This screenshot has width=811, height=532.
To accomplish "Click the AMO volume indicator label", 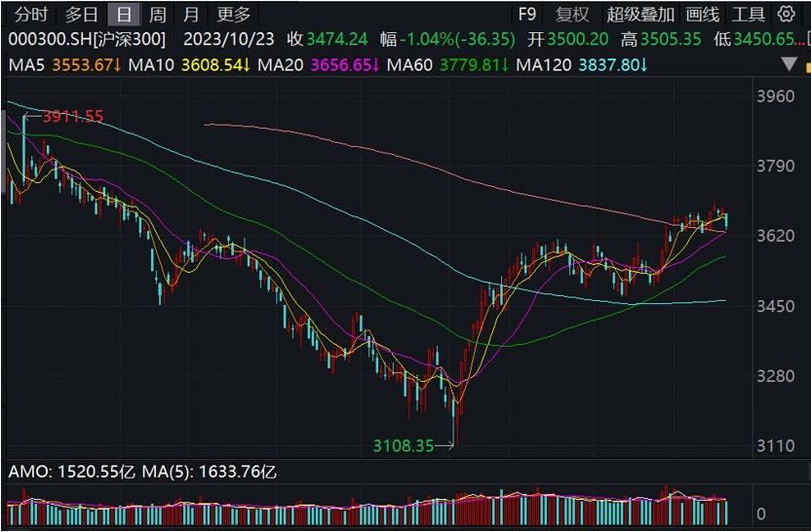I will tap(27, 472).
